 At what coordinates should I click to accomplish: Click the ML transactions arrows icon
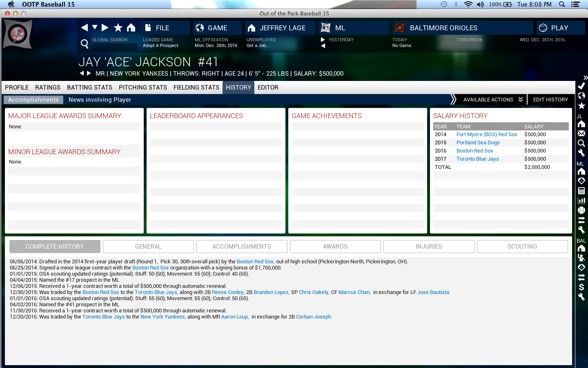pyautogui.click(x=581, y=220)
